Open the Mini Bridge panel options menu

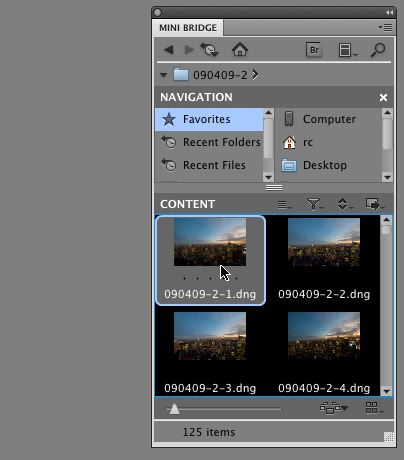tap(385, 28)
